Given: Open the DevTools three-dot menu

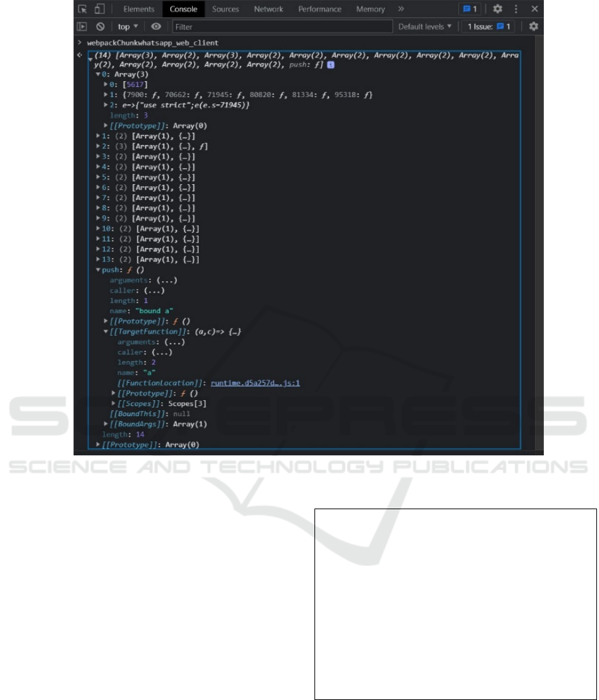Looking at the screenshot, I should pos(516,9).
